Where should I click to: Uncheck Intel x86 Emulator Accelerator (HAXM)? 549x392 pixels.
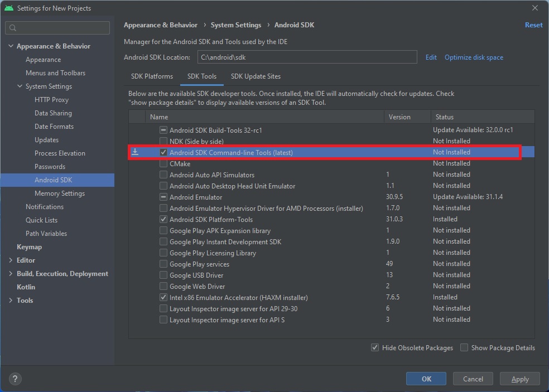[163, 298]
